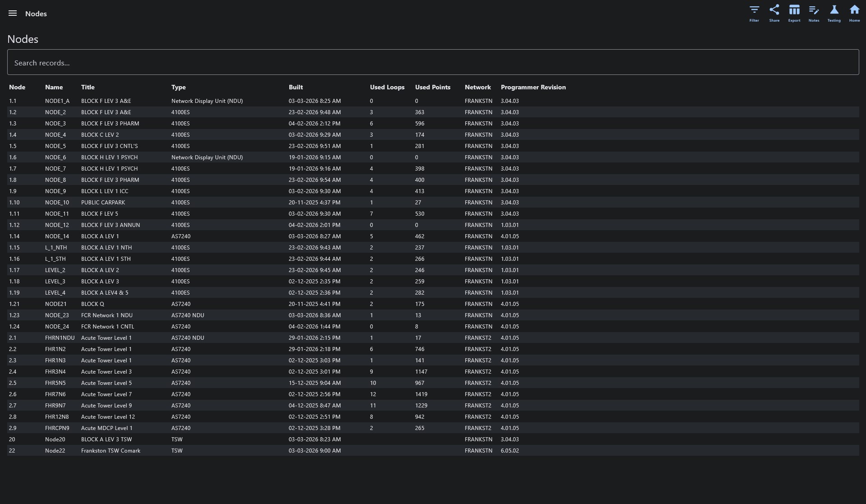The height and width of the screenshot is (504, 866).
Task: Click Acute Tower Level 5 title
Action: [x=107, y=383]
